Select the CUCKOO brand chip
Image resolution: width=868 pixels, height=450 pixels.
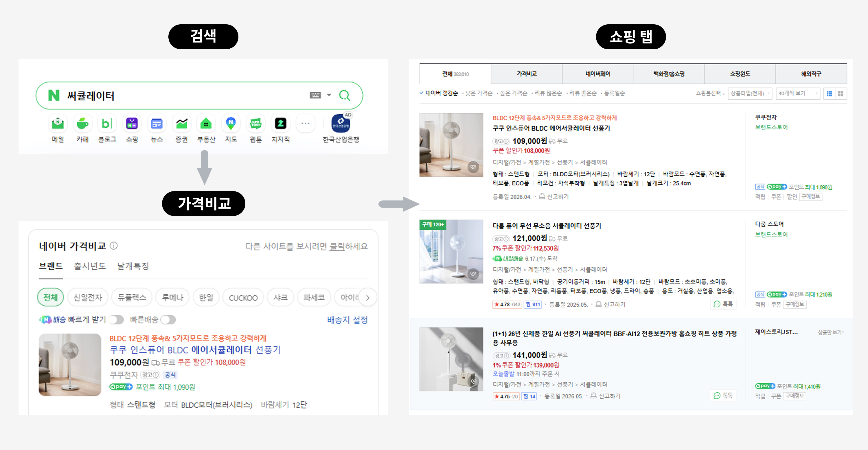[243, 297]
